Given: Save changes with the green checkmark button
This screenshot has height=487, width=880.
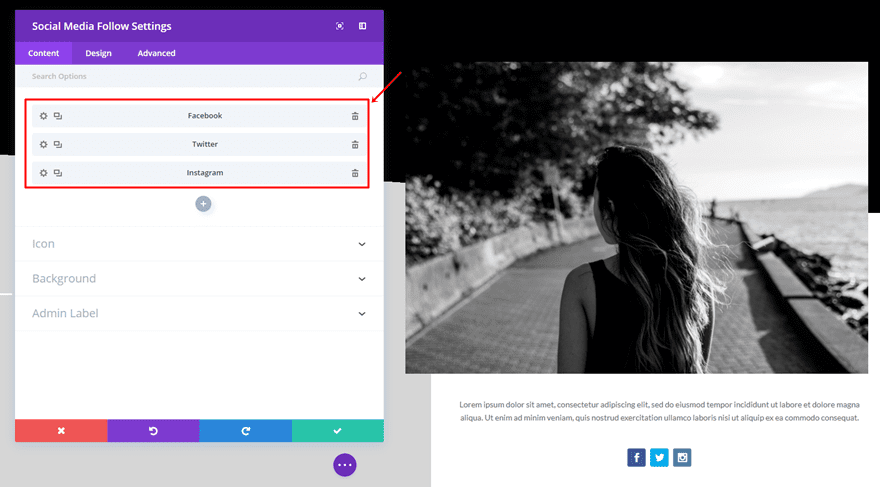Looking at the screenshot, I should tap(338, 431).
